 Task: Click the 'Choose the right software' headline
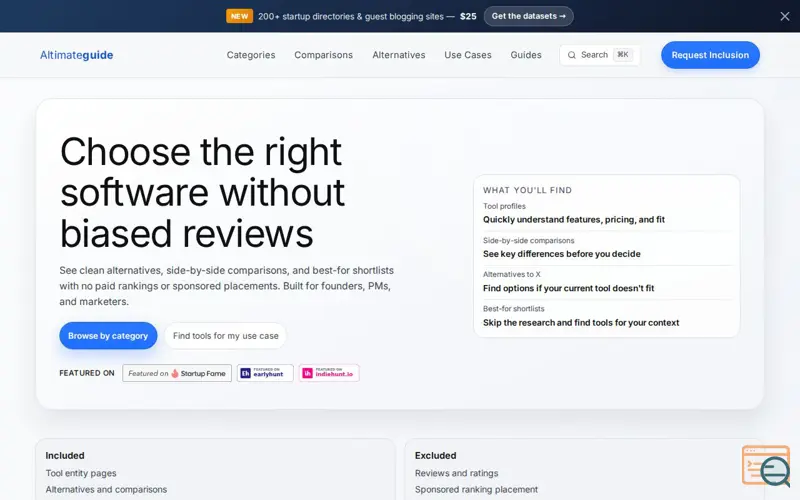pos(203,193)
